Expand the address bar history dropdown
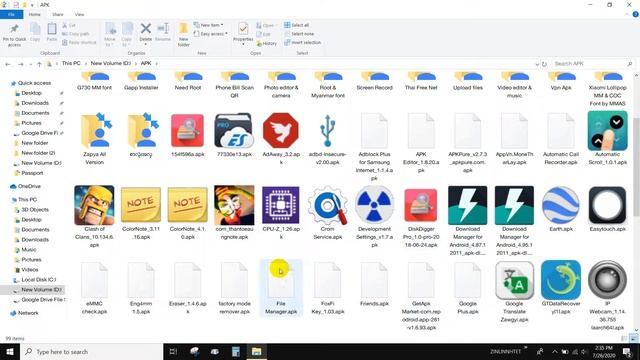 [537, 64]
